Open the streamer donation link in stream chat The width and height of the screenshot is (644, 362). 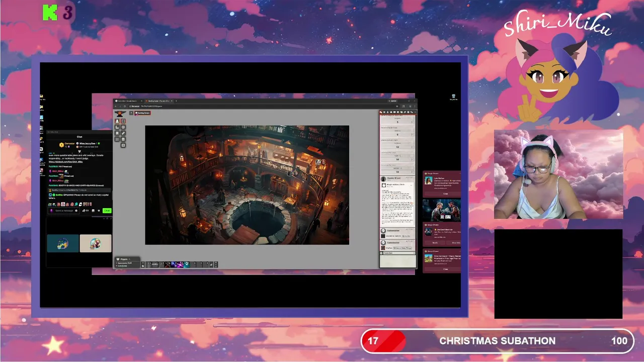(66, 162)
